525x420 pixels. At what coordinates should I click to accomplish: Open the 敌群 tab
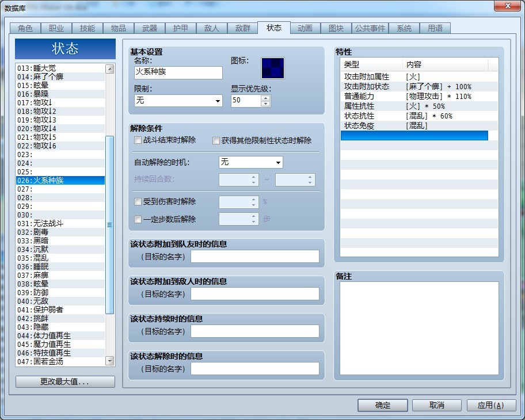click(x=243, y=28)
